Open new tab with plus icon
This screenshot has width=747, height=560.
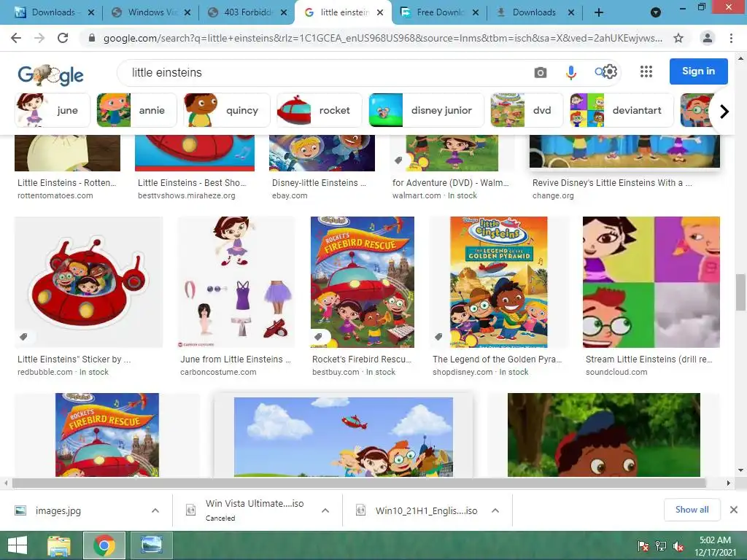(x=599, y=12)
